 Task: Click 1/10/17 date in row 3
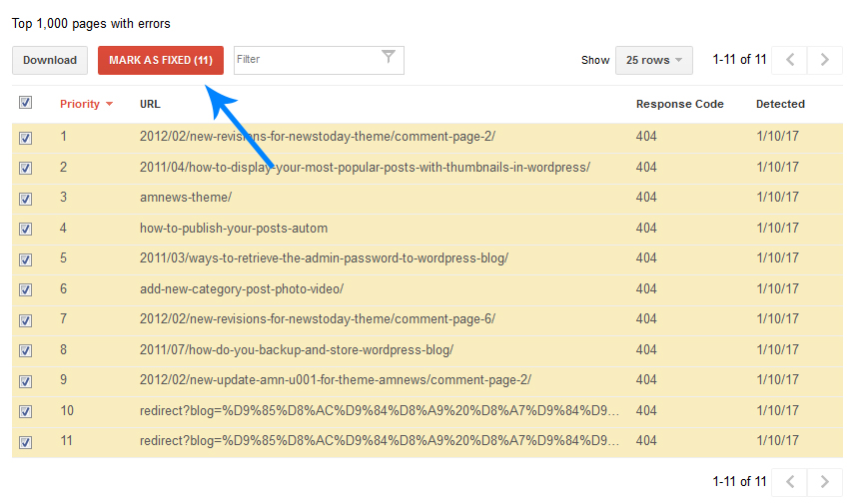[x=777, y=198]
